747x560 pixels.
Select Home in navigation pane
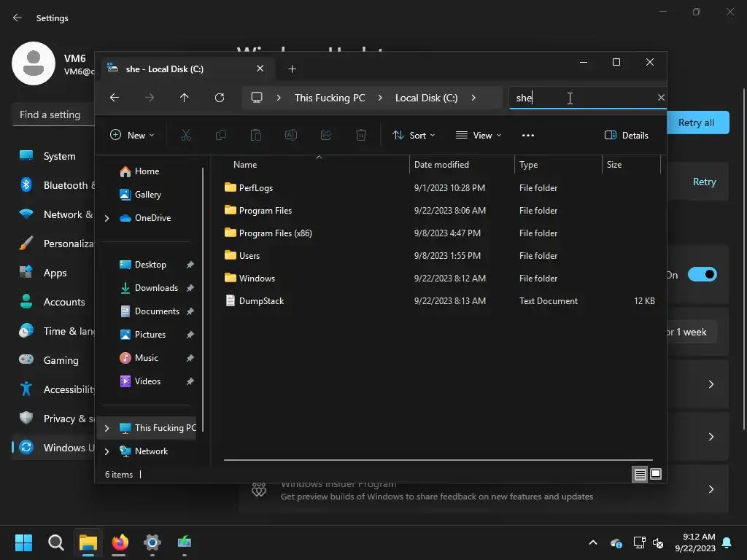coord(147,171)
